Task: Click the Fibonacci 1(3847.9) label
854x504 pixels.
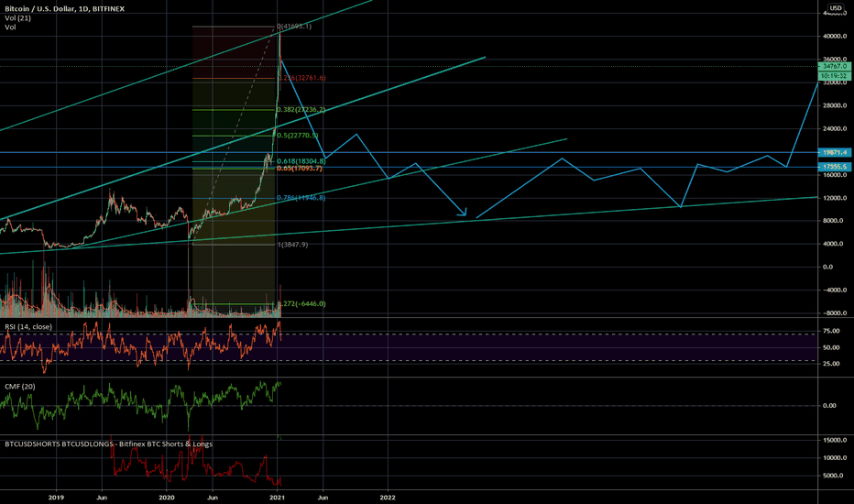Action: click(292, 245)
